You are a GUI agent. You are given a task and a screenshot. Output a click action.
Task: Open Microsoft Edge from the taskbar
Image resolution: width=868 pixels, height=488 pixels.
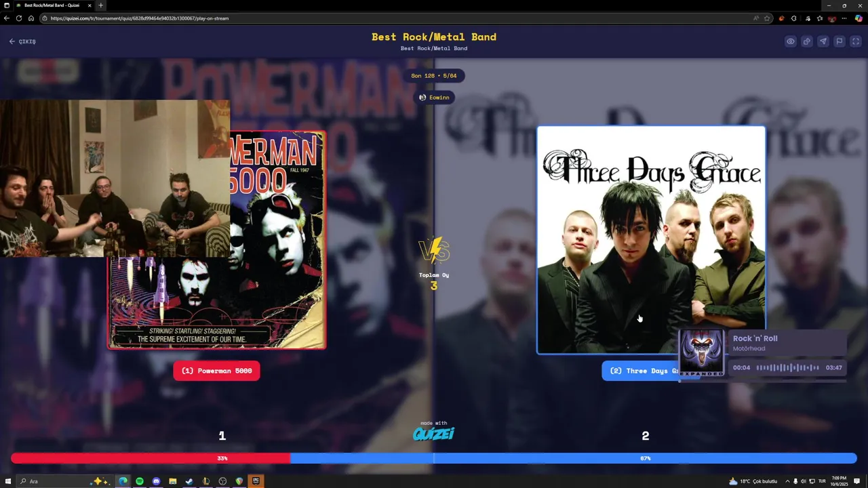pyautogui.click(x=123, y=481)
